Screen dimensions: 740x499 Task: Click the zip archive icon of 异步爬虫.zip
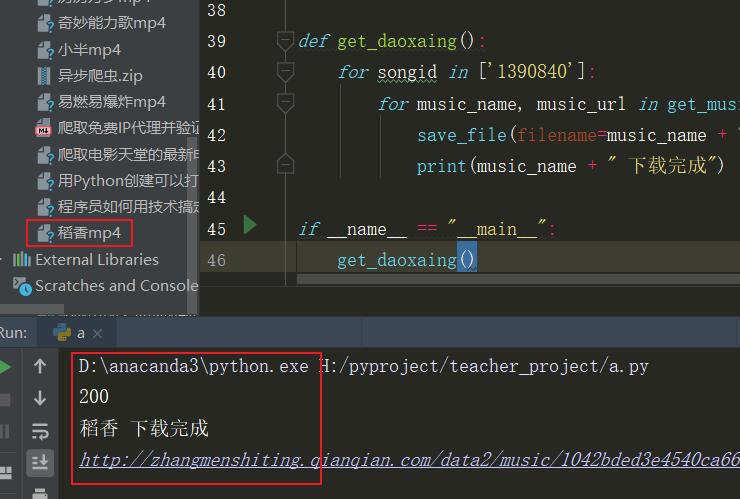[x=44, y=76]
